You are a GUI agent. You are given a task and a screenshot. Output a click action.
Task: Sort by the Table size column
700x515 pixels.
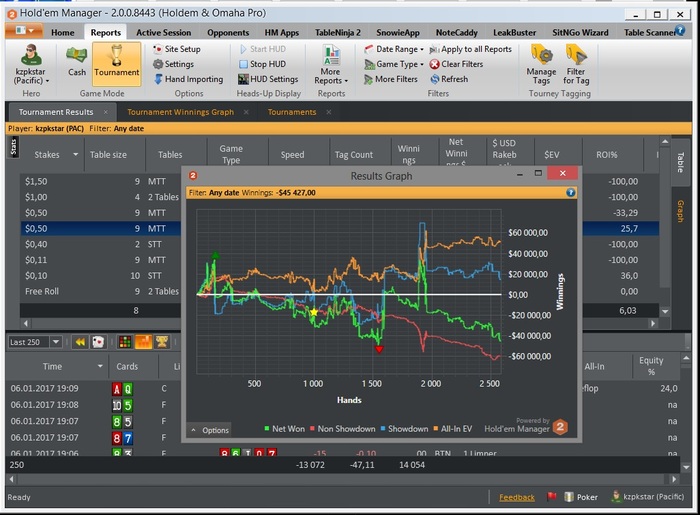tap(108, 155)
